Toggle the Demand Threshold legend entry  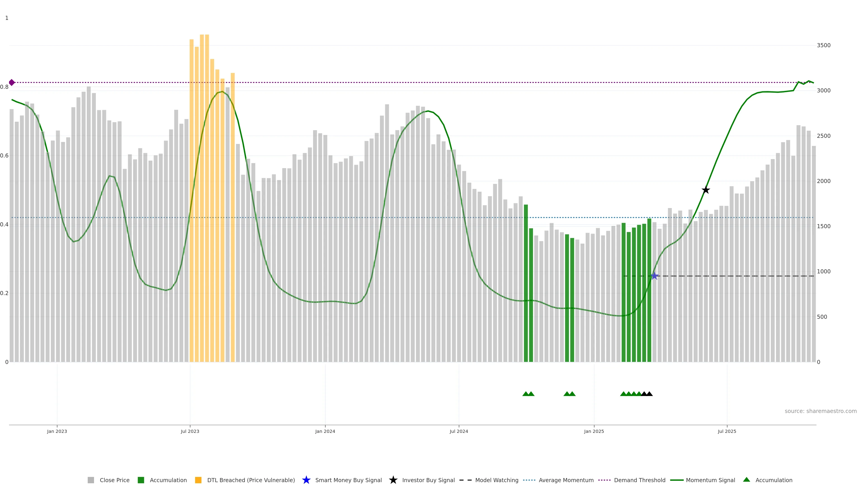[x=639, y=480]
